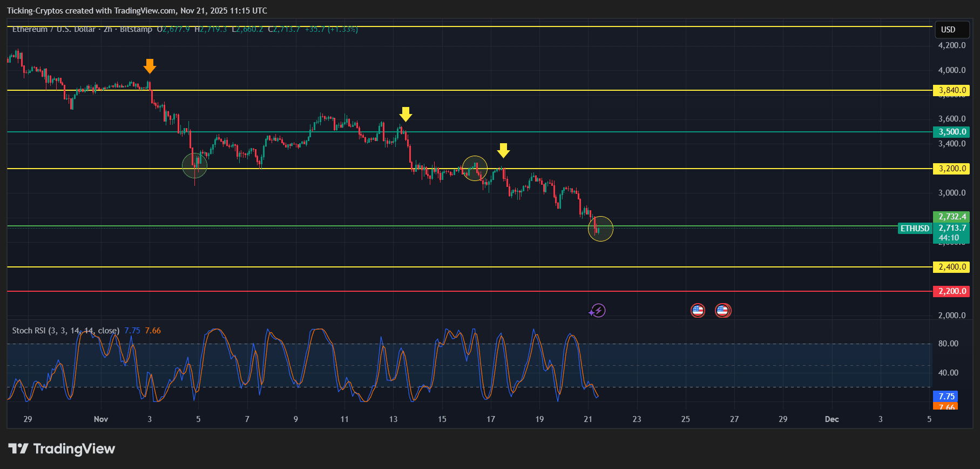Click the orange down arrow marker
Viewport: 980px width, 469px height.
click(150, 66)
